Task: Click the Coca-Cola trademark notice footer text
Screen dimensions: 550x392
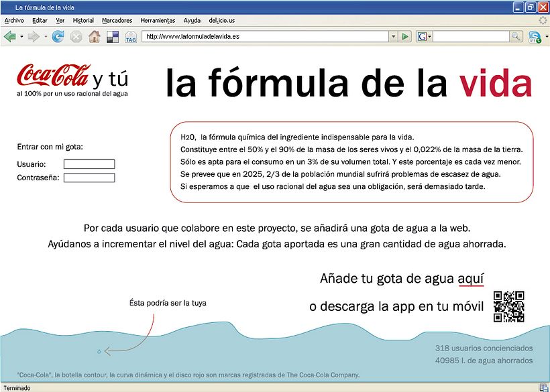Action: point(188,375)
